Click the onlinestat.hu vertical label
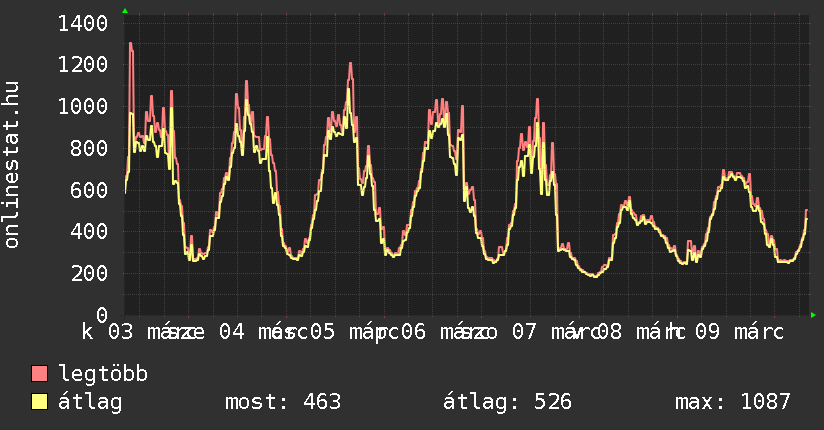Viewport: 824px width, 430px height. tap(12, 164)
